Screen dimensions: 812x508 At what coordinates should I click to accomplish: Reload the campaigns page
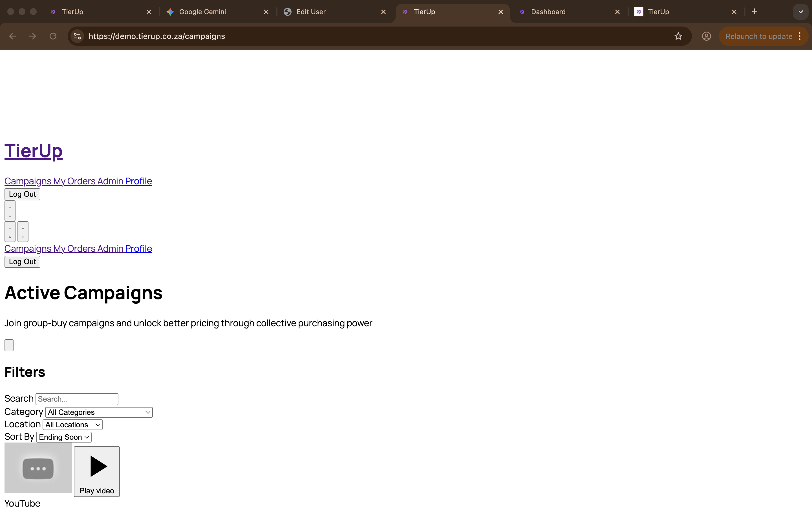click(53, 36)
